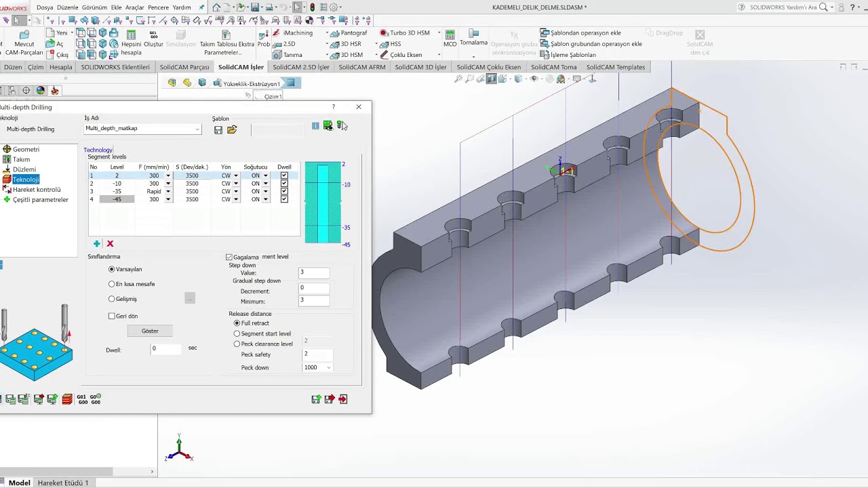Save the template with the Şablon diskette icon
868x488 pixels.
[218, 129]
